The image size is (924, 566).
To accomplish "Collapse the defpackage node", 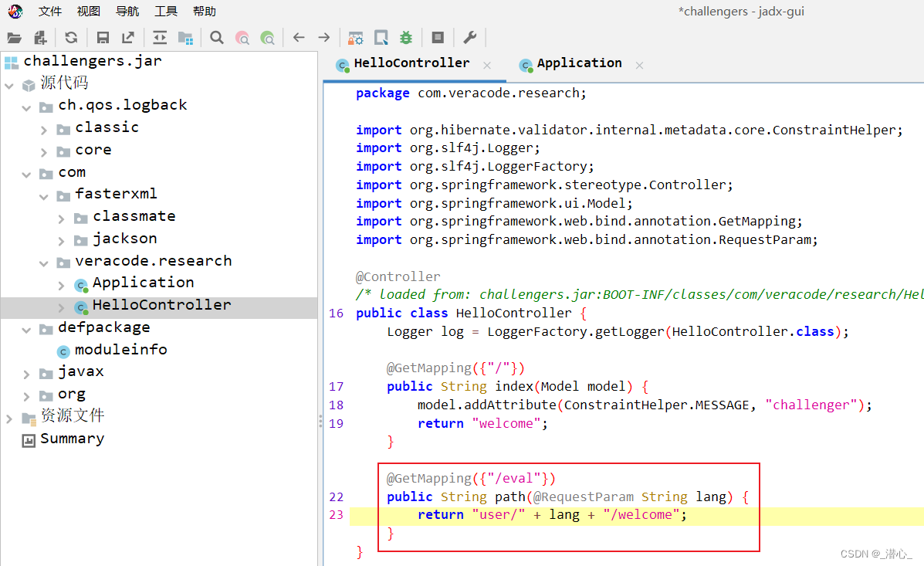I will [26, 330].
